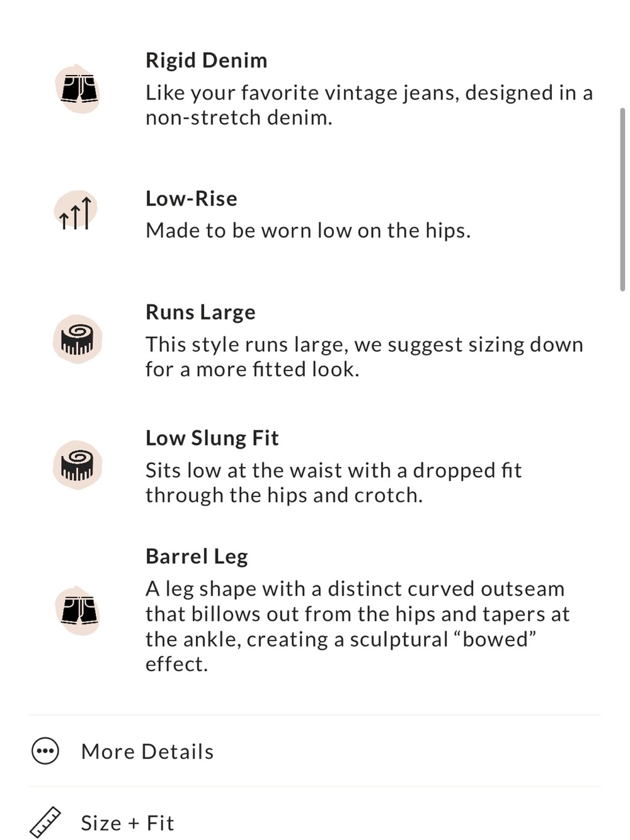Tap the Runs Large measuring tape icon
Image resolution: width=630 pixels, height=840 pixels.
[x=77, y=339]
